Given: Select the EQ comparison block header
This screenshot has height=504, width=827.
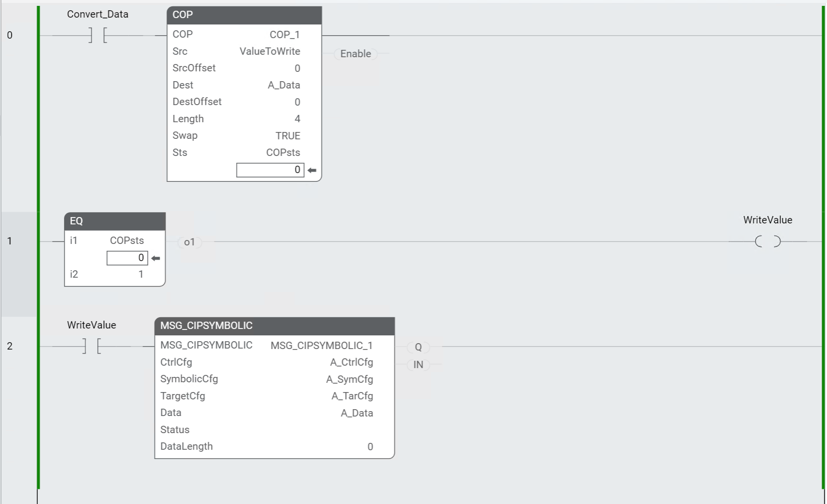Looking at the screenshot, I should pyautogui.click(x=115, y=221).
